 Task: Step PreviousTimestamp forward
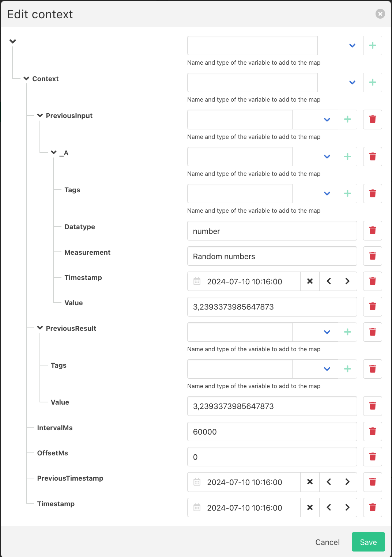pyautogui.click(x=347, y=482)
